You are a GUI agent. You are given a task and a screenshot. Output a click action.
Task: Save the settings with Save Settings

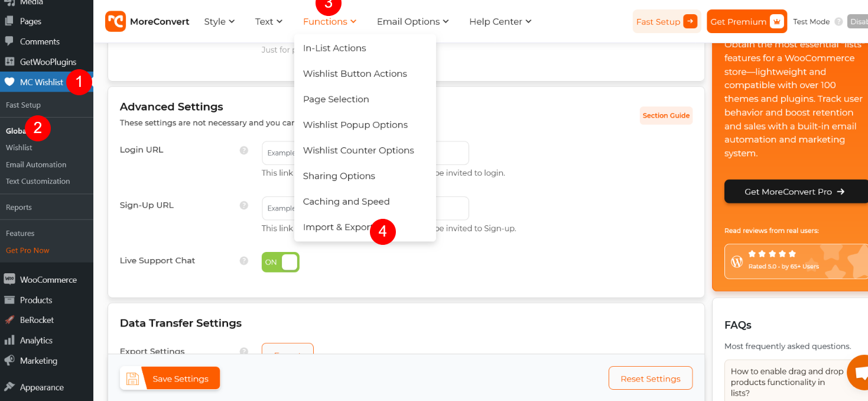pyautogui.click(x=170, y=379)
